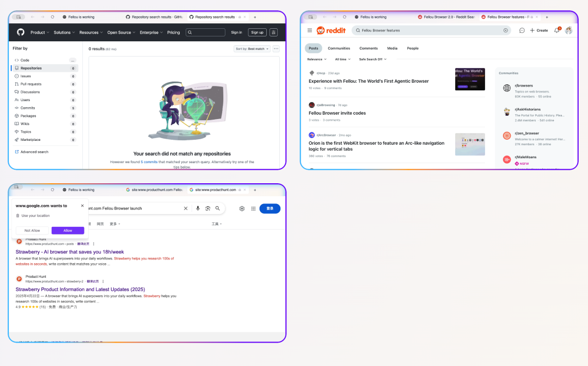Screen dimensions: 588x366
Task: Open Google apps grid icon
Action: [x=253, y=208]
